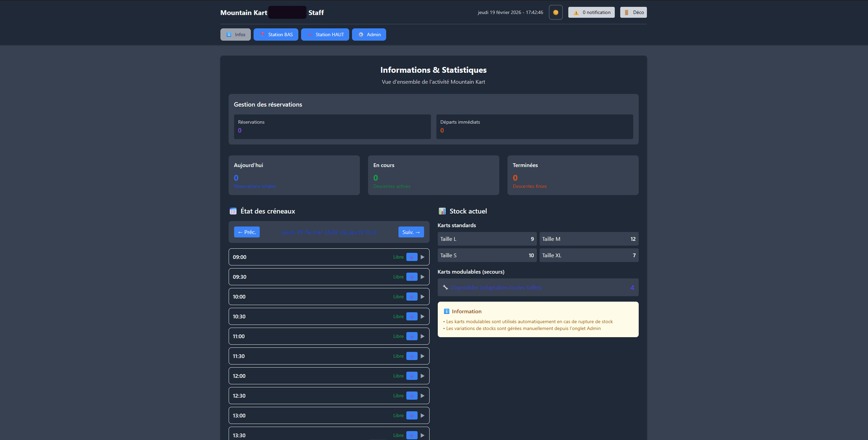Click the blue info icon in the Information panel

tap(447, 311)
